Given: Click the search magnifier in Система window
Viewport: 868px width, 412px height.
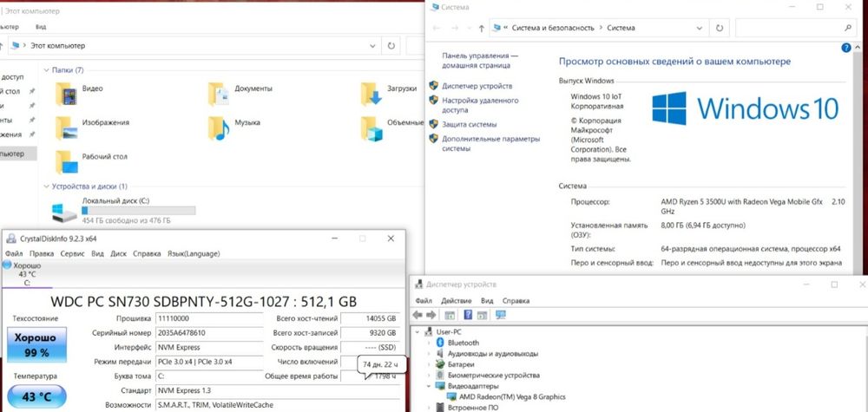Looking at the screenshot, I should click(x=848, y=28).
